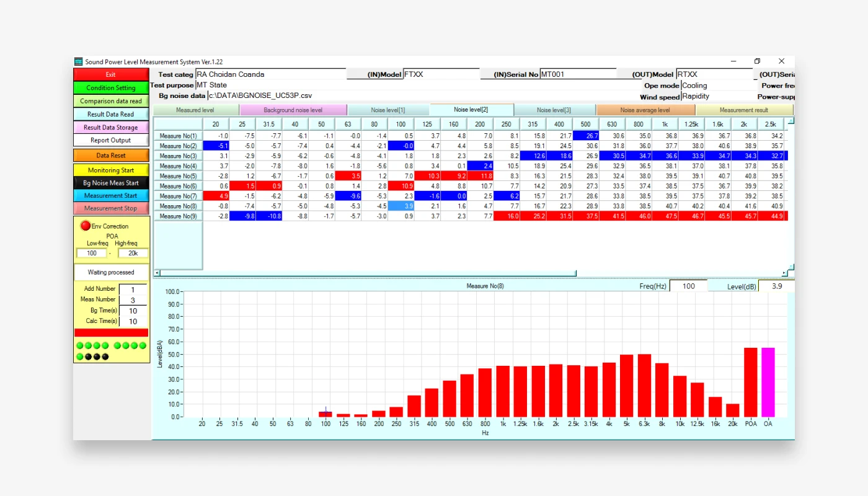This screenshot has height=496, width=868.
Task: Select the Noise average level tab
Action: click(645, 110)
